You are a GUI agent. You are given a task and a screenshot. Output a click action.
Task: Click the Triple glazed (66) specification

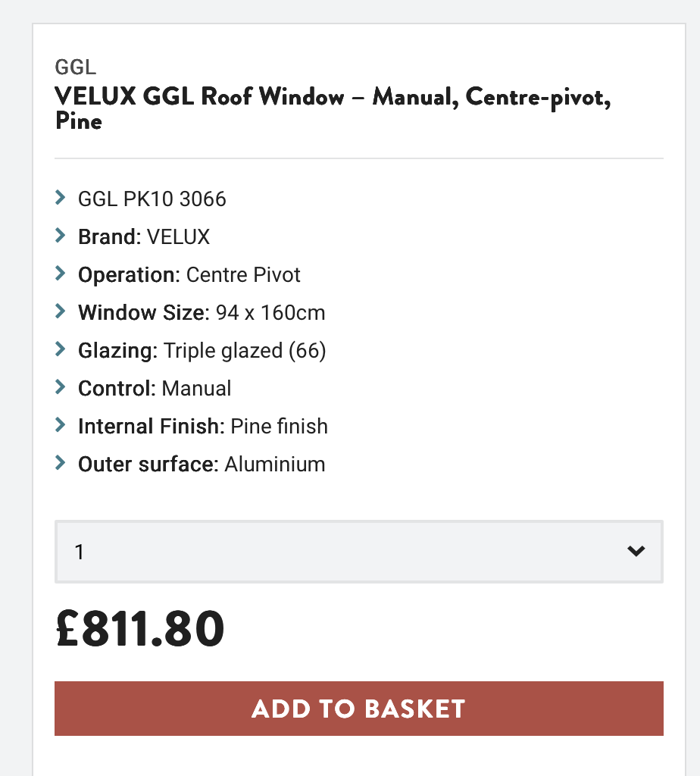(245, 351)
